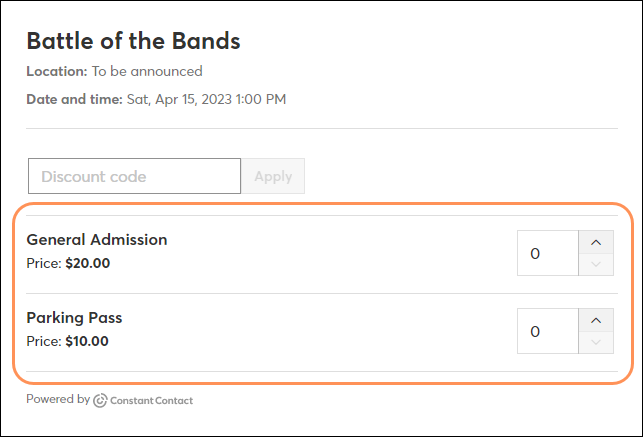
Task: Decrease Parking Pass quantity with down arrow
Action: tap(596, 342)
